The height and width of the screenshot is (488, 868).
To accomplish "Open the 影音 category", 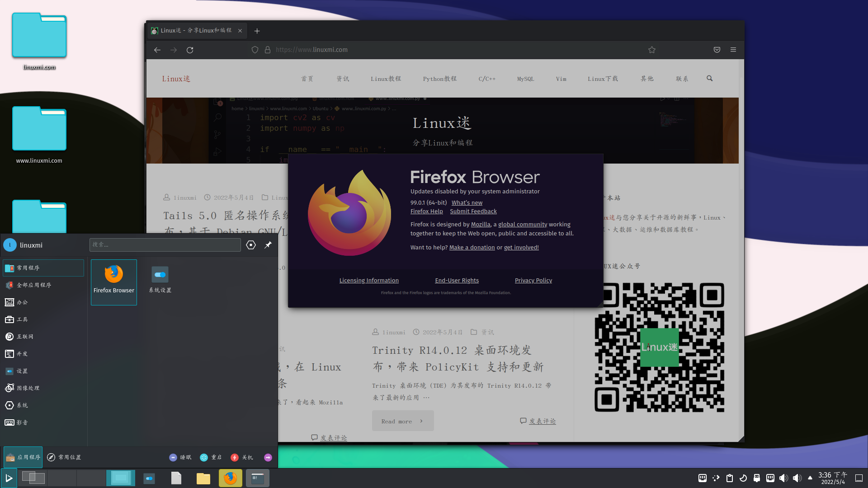I will point(43,422).
